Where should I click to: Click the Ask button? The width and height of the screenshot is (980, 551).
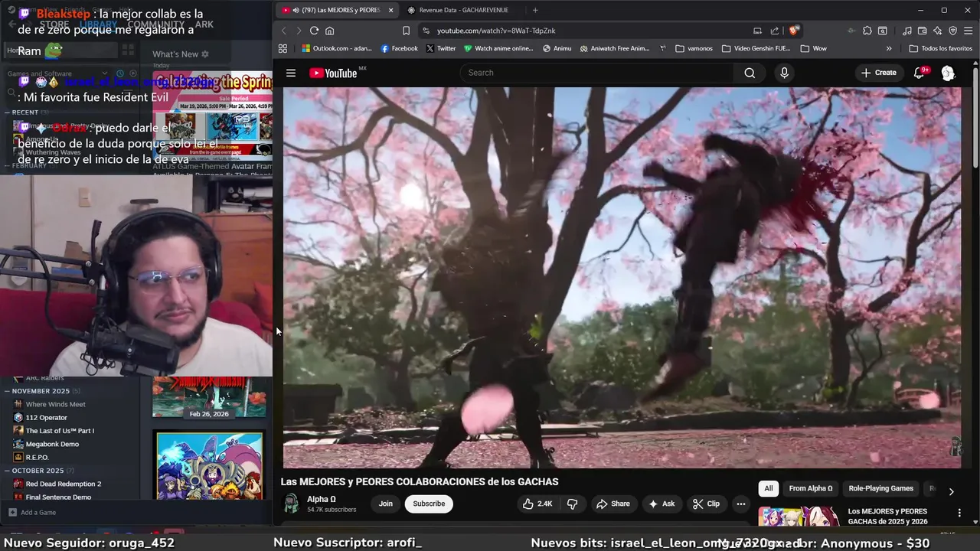661,504
